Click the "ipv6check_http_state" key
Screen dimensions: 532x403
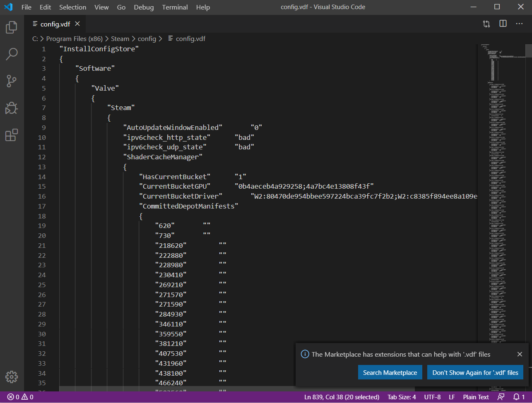pos(167,137)
